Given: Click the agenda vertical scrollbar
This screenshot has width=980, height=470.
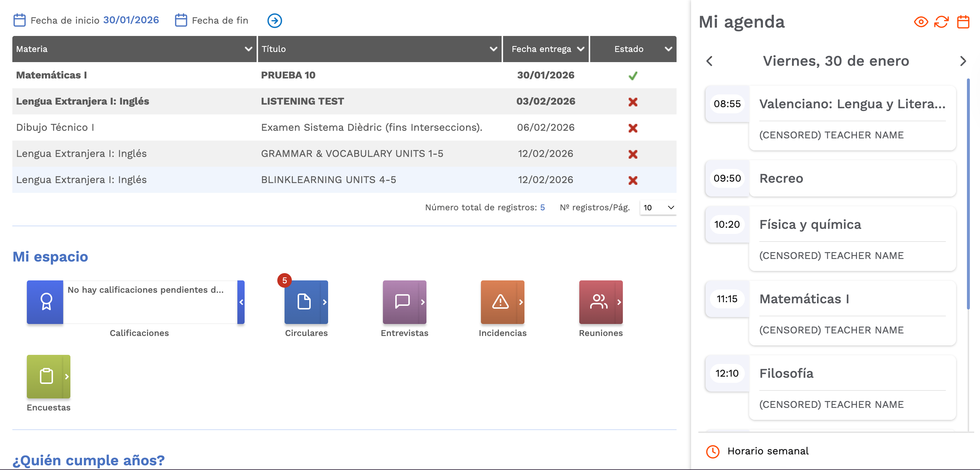Looking at the screenshot, I should 968,194.
